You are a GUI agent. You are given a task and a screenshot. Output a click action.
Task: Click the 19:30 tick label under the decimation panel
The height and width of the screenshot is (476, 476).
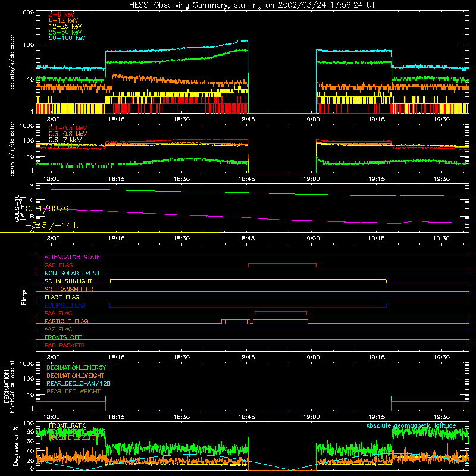coord(441,417)
